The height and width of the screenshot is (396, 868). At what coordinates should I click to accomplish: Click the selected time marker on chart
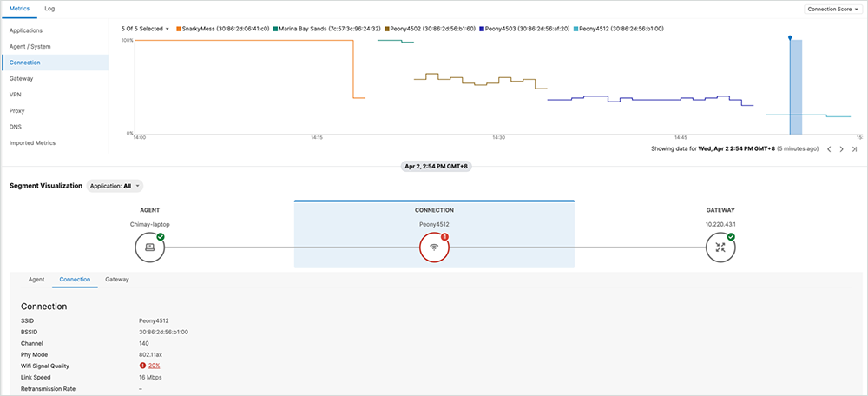point(790,38)
